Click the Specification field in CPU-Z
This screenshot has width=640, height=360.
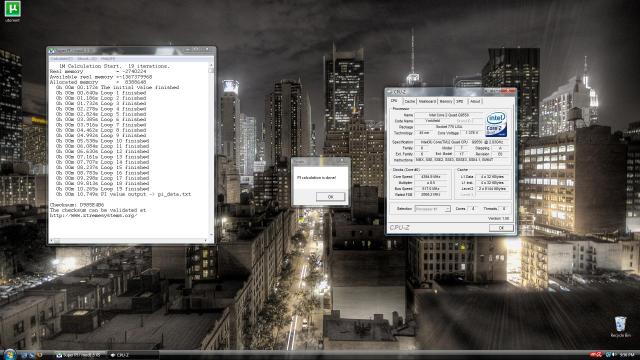coord(462,142)
